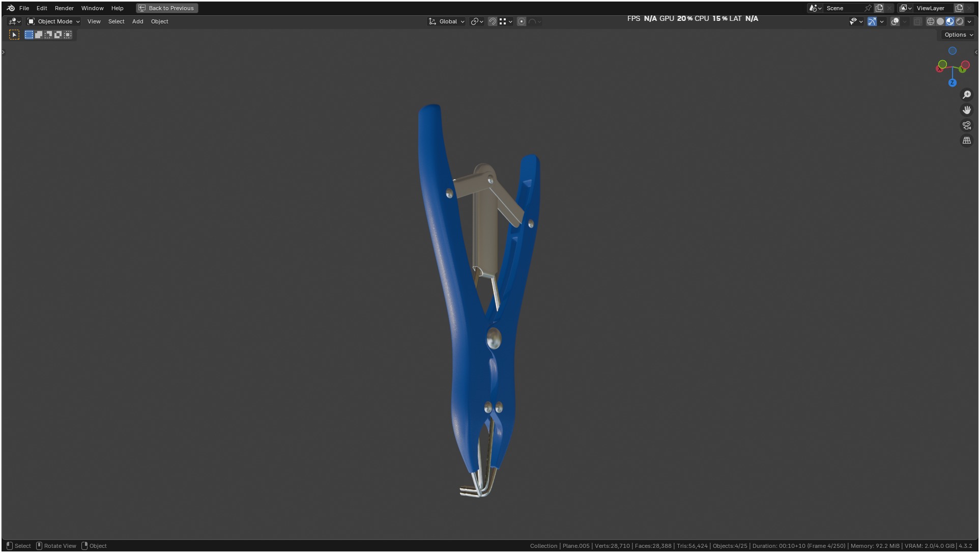Open the gizmo options dropdown arrow

pyautogui.click(x=882, y=21)
